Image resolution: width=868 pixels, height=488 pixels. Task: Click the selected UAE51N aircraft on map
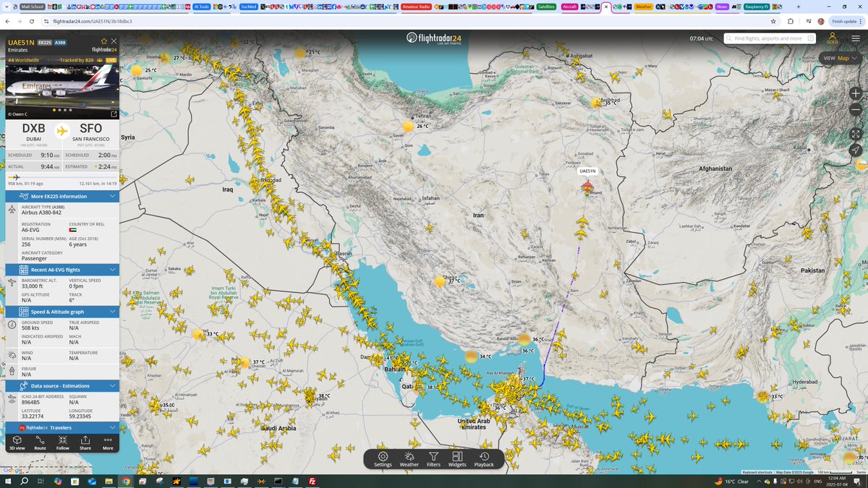[587, 187]
